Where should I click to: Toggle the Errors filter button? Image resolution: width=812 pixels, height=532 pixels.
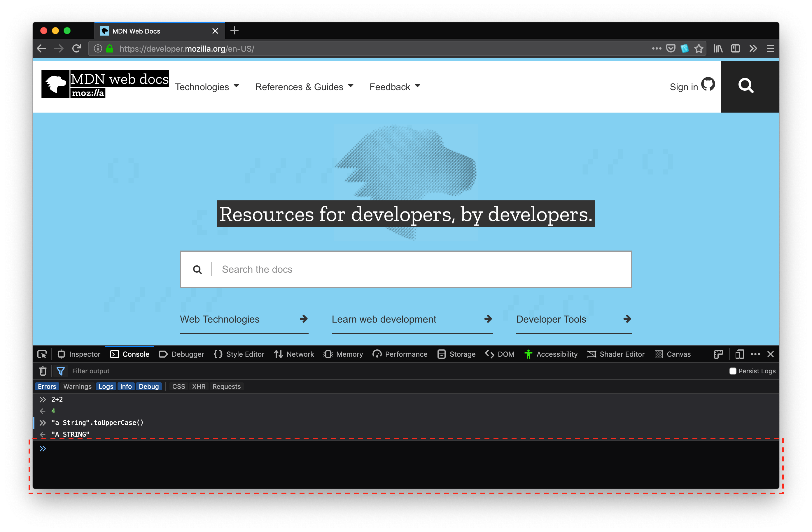pyautogui.click(x=47, y=386)
